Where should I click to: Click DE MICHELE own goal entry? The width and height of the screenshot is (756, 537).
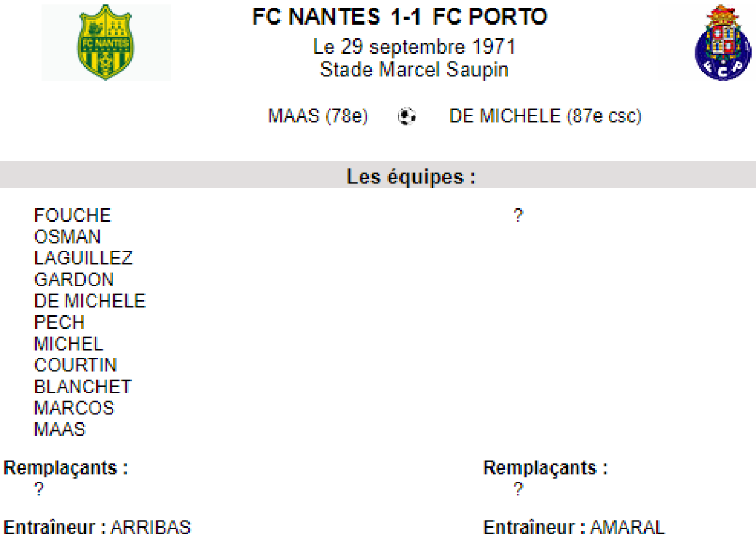[x=545, y=116]
